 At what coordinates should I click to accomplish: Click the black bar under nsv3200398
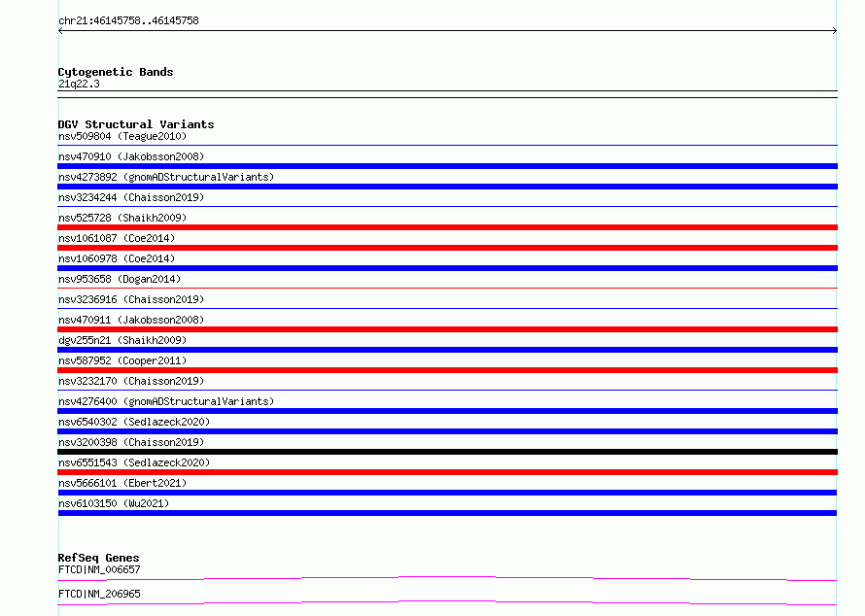tap(447, 452)
